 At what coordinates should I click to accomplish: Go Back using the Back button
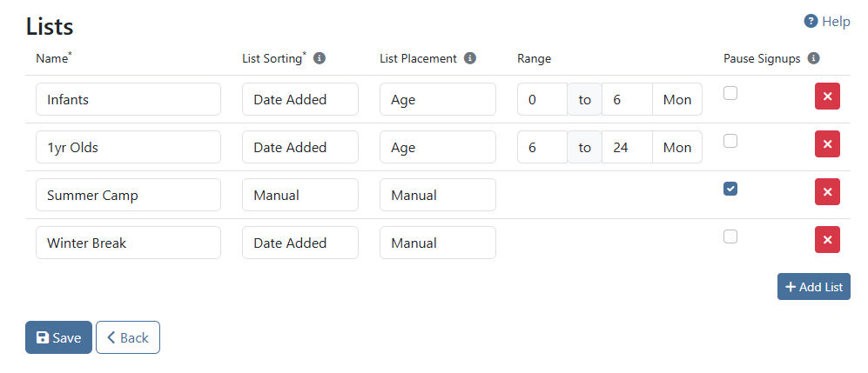(127, 337)
